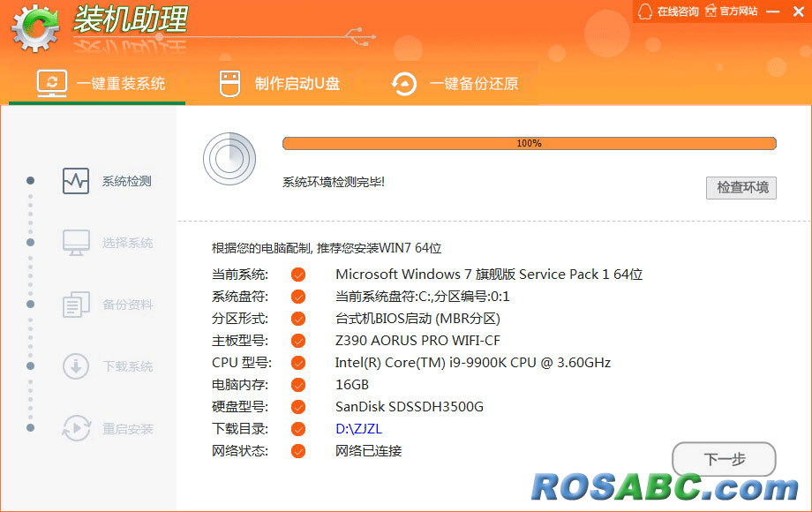
Task: Click the 16GB memory value
Action: point(352,385)
